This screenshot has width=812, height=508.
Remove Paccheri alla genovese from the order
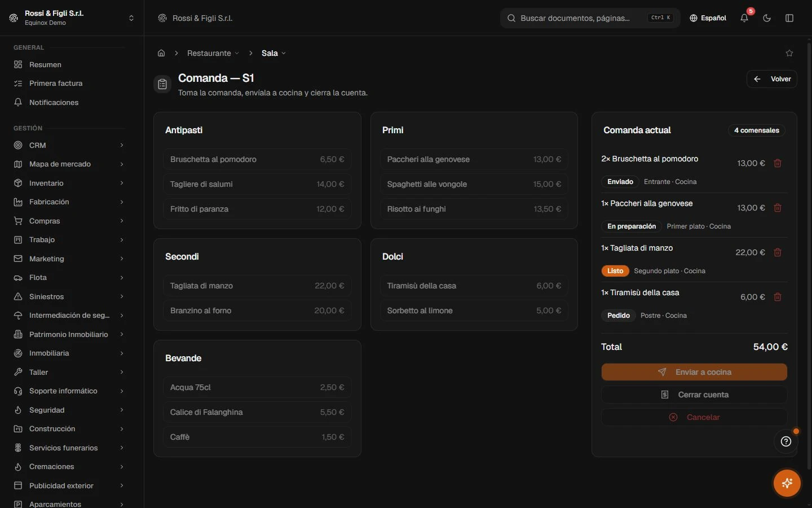coord(778,208)
